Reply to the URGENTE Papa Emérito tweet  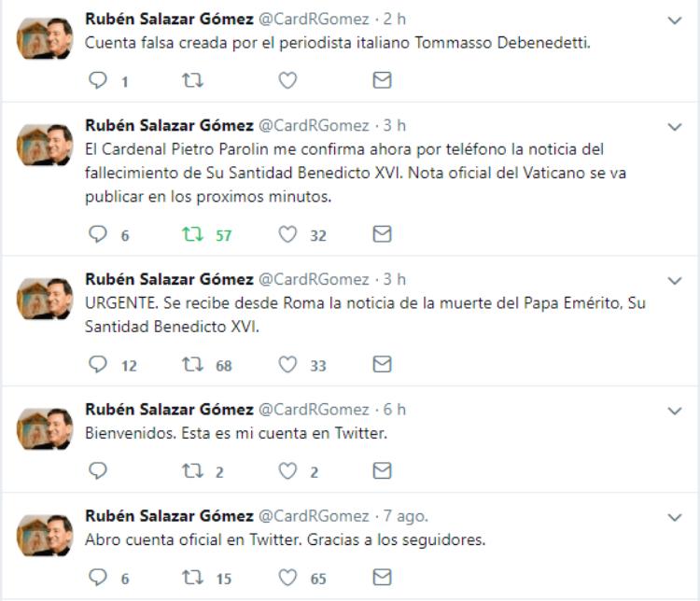tap(98, 365)
